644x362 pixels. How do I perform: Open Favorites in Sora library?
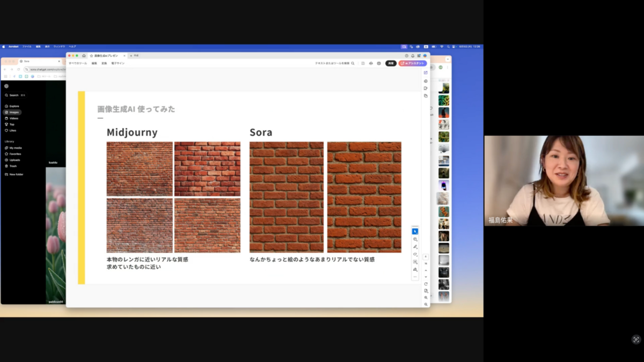tap(13, 154)
